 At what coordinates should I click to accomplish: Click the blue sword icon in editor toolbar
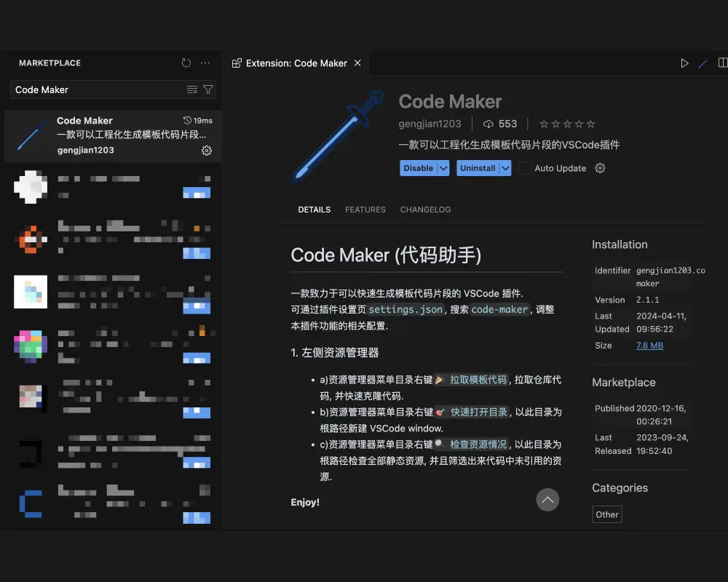point(703,63)
